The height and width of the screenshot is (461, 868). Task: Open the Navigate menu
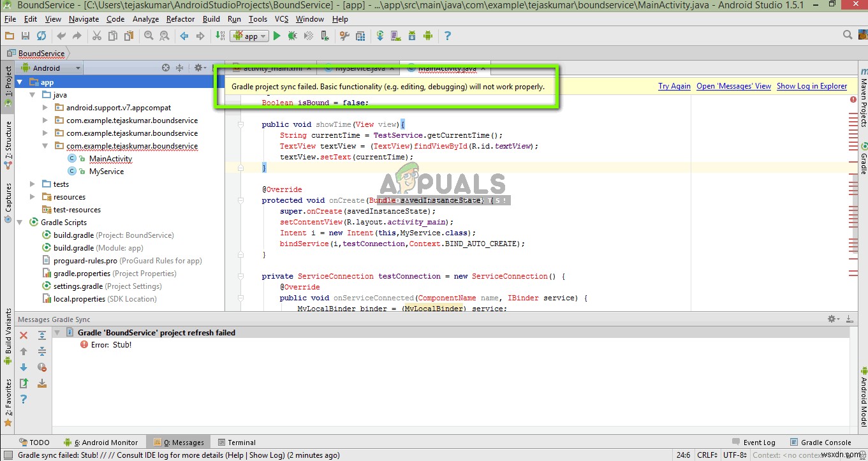coord(84,19)
